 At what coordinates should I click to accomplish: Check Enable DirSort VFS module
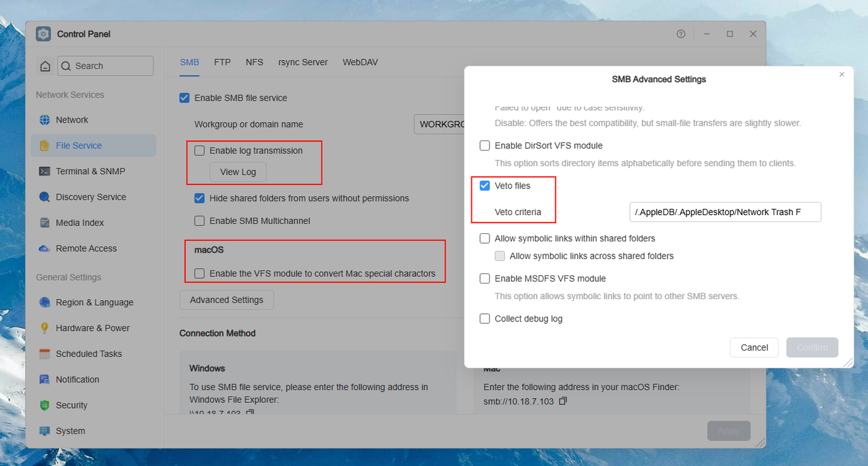point(485,145)
